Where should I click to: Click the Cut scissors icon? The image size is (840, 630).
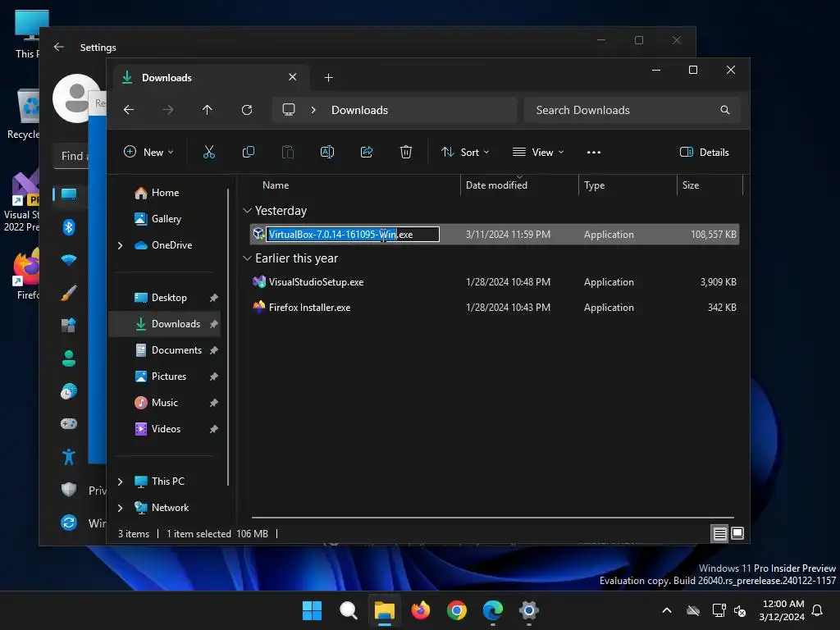[209, 152]
